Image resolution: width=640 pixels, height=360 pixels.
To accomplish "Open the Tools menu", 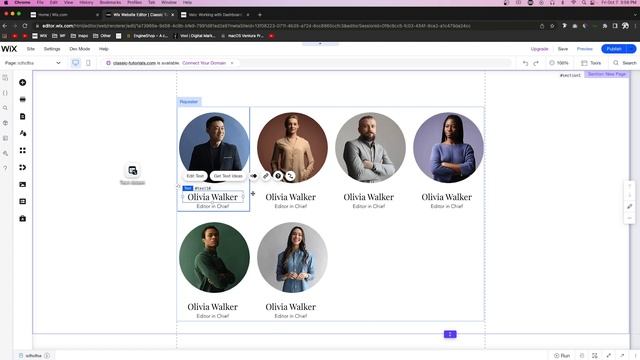I will pyautogui.click(x=591, y=63).
